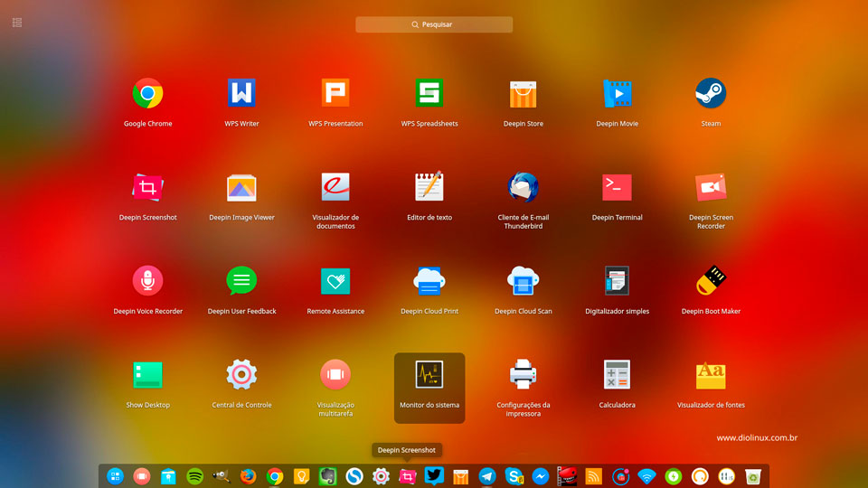The width and height of the screenshot is (868, 488).
Task: Open Configurações da impressora
Action: click(x=524, y=374)
